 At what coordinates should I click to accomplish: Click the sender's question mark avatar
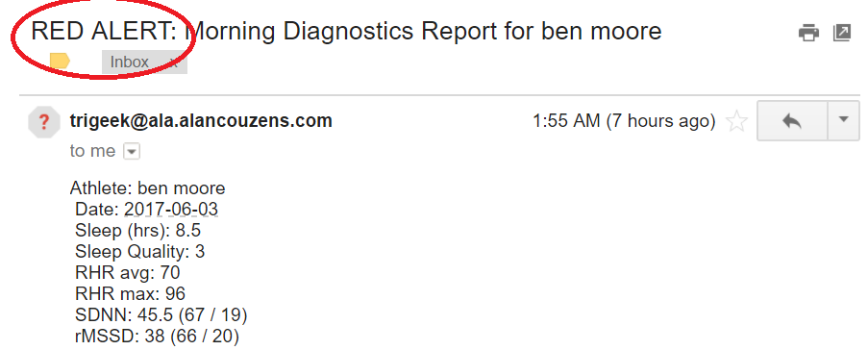[43, 121]
